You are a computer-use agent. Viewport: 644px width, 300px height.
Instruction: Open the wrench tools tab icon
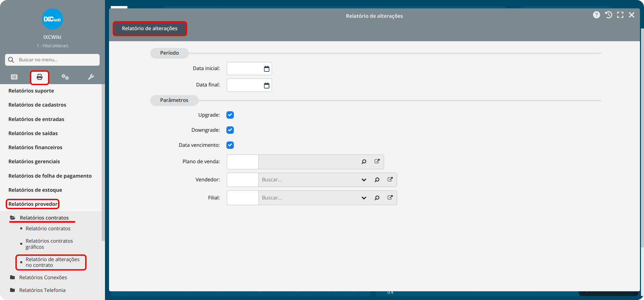point(91,77)
